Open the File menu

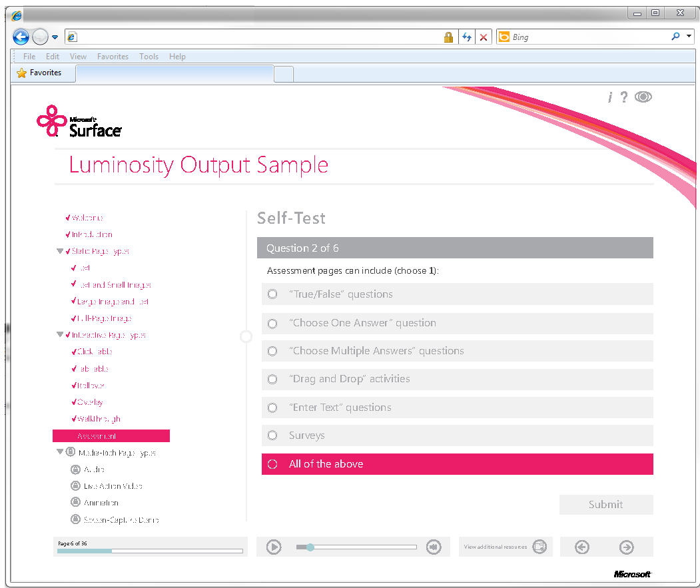tap(29, 56)
